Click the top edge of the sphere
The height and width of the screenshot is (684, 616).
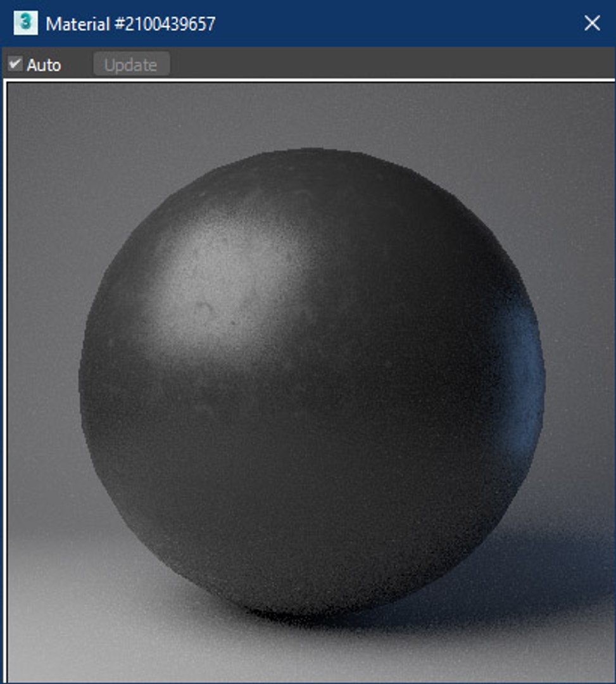click(x=311, y=153)
